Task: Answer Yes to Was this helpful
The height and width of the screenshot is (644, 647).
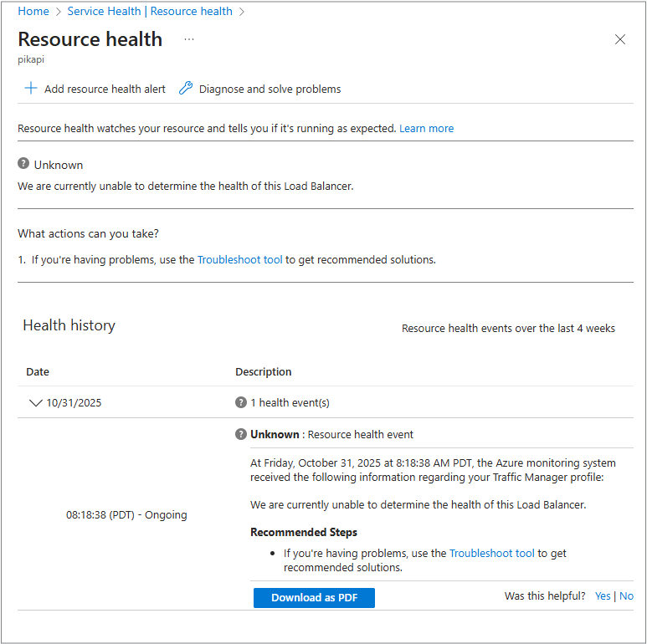Action: pyautogui.click(x=603, y=596)
